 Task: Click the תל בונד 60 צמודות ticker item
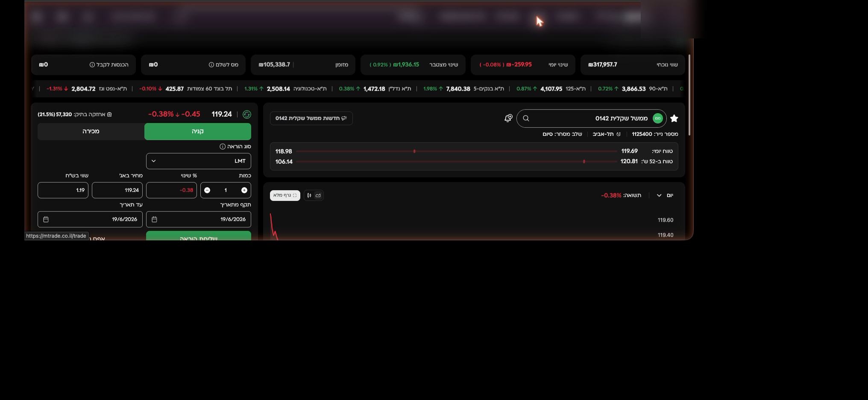click(x=185, y=89)
